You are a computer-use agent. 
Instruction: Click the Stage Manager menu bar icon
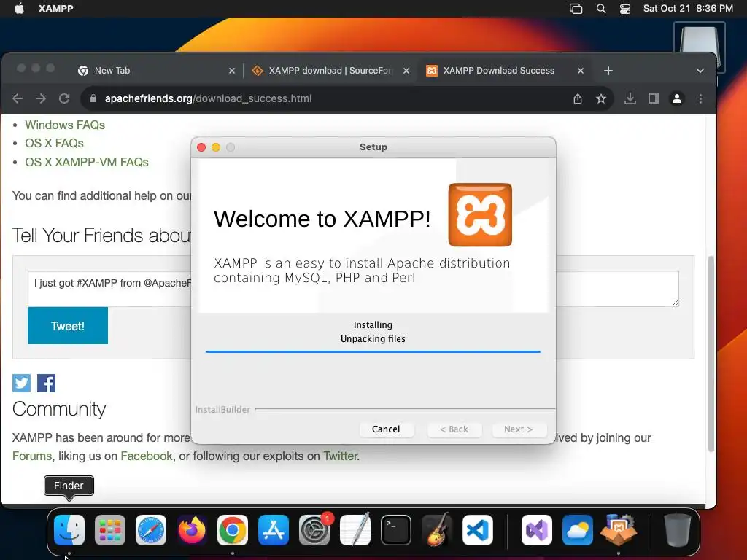[576, 9]
